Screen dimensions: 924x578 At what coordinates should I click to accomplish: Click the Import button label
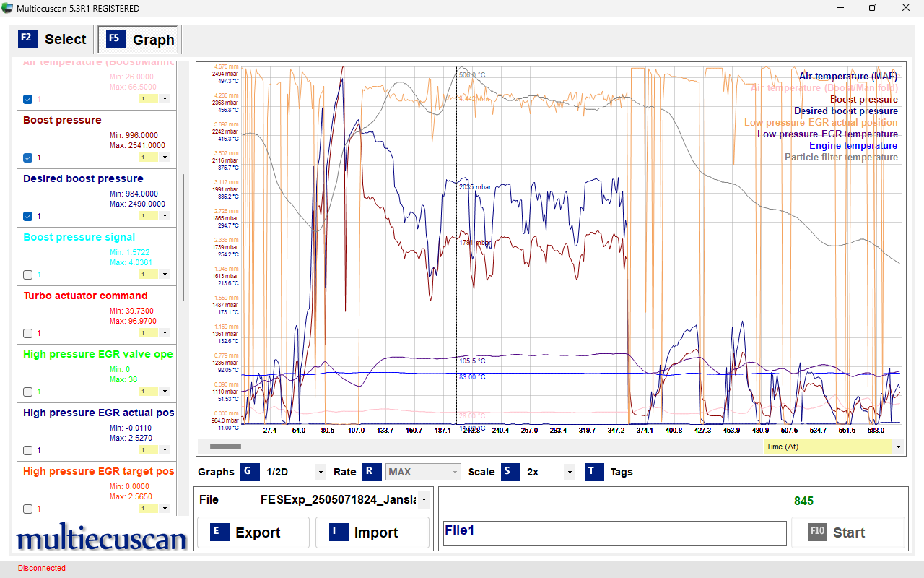coord(375,532)
